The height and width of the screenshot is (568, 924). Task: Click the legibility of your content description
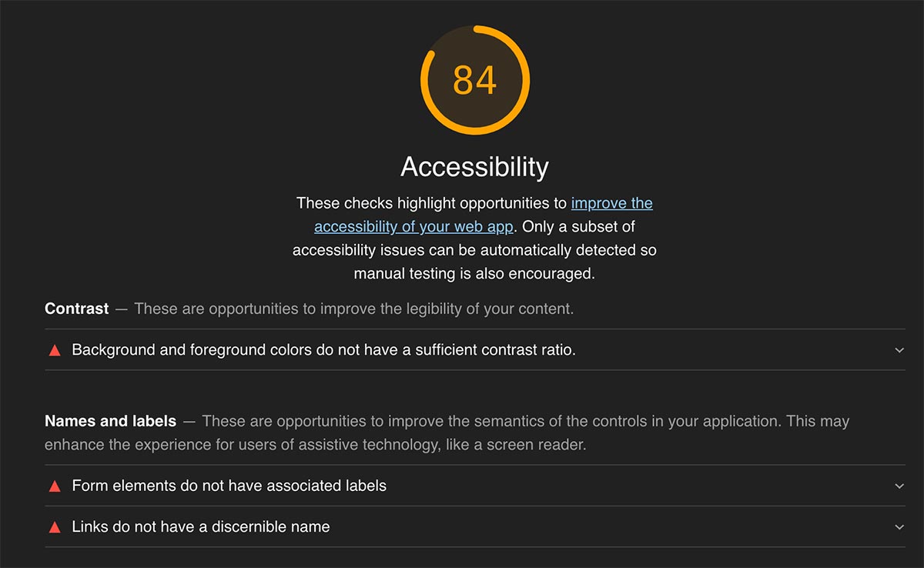pos(353,309)
